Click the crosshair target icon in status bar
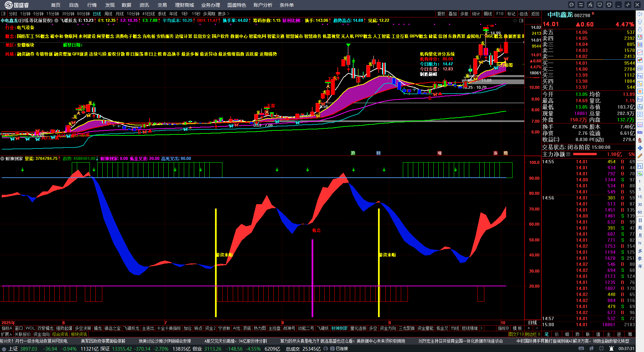 (x=602, y=349)
